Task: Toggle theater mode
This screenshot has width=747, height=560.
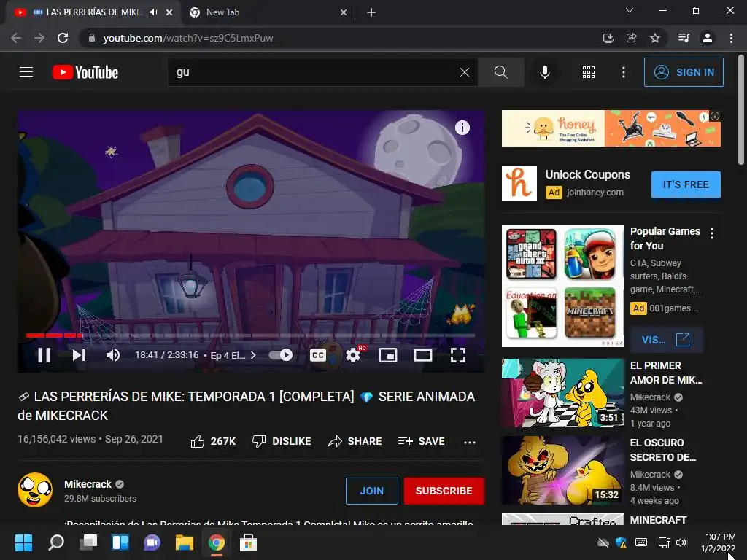Action: tap(423, 355)
